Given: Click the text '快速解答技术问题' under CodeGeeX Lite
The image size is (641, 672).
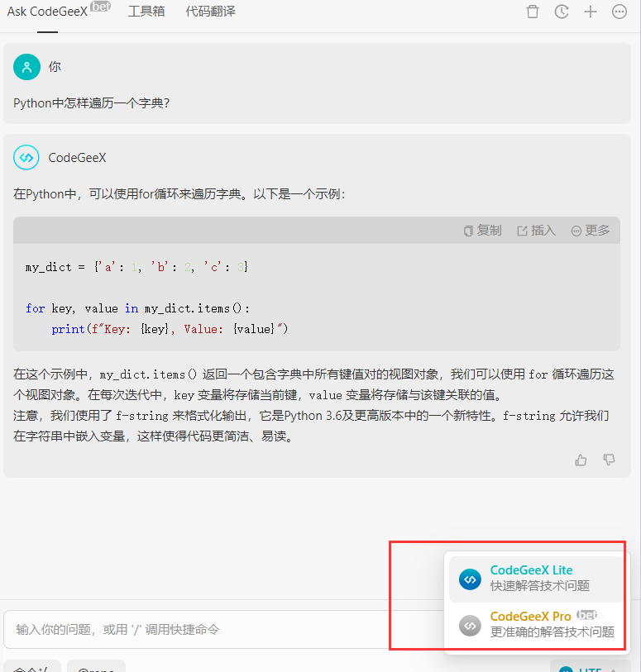Looking at the screenshot, I should coord(540,586).
